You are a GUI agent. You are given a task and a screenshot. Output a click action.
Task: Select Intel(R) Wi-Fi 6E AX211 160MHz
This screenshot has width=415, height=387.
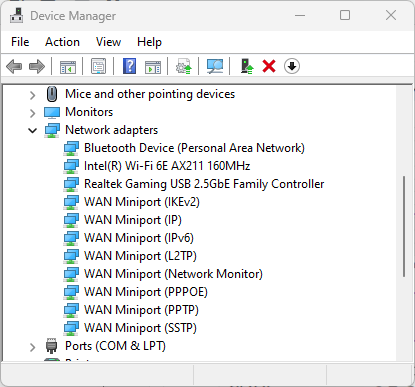pos(167,166)
